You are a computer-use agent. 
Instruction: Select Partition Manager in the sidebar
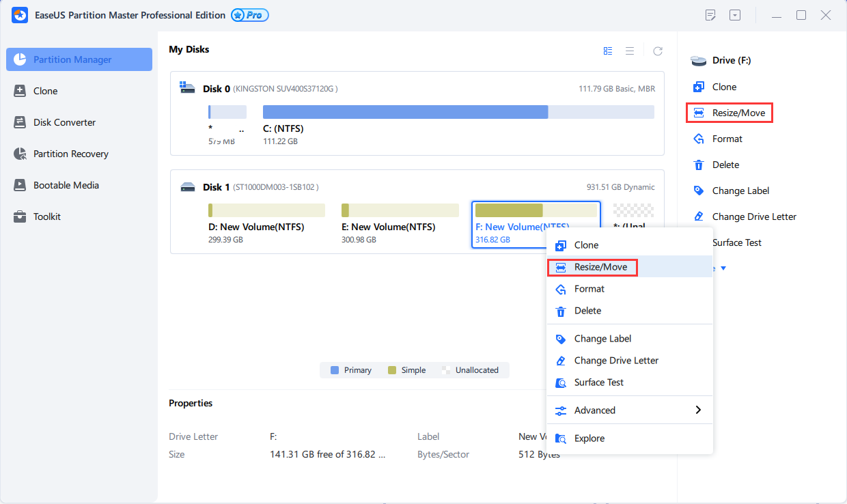(79, 59)
